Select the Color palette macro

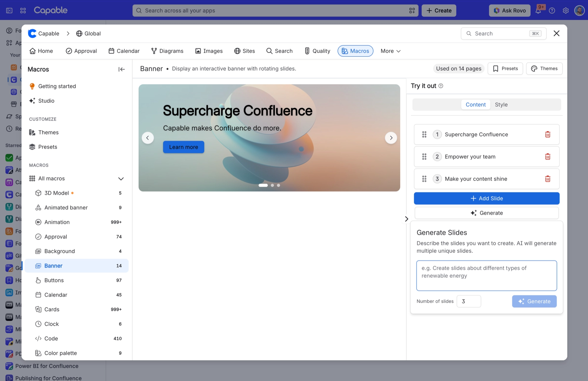77,353
